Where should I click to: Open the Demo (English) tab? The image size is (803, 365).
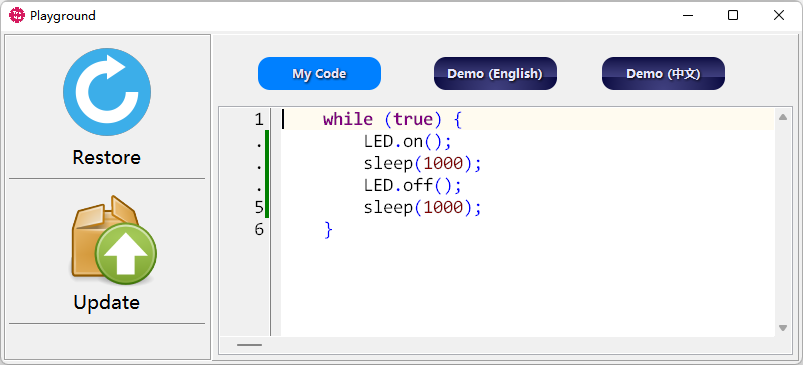coord(495,74)
